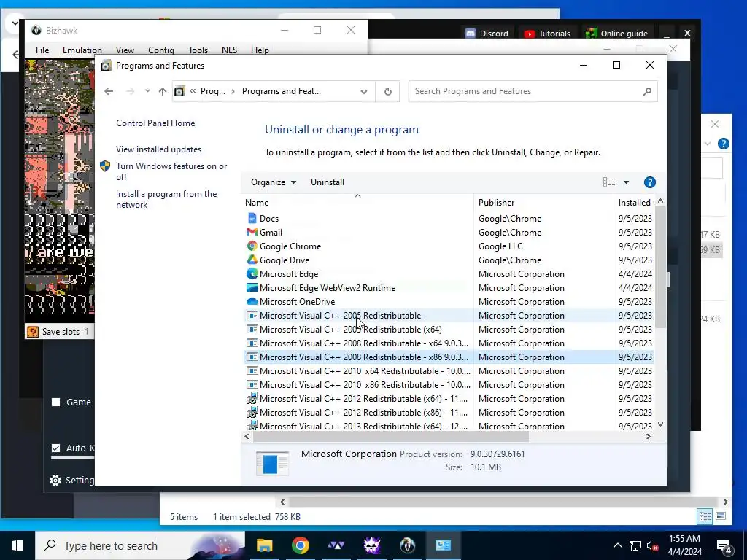Viewport: 747px width, 560px height.
Task: Open the Organize dropdown menu
Action: pyautogui.click(x=274, y=182)
